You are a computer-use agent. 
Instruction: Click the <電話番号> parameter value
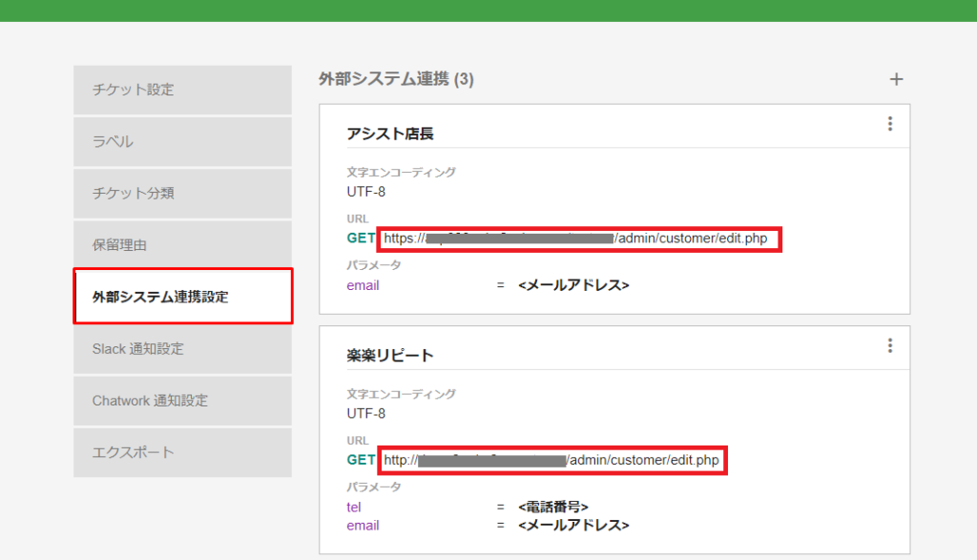(x=553, y=507)
